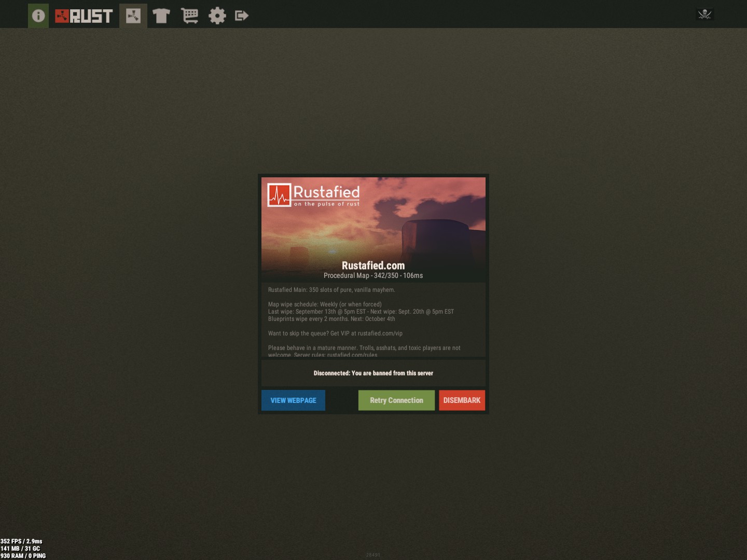This screenshot has height=560, width=747.
Task: Click the 'Procedural Map - 342/350 - 106ms' text
Action: (x=374, y=276)
